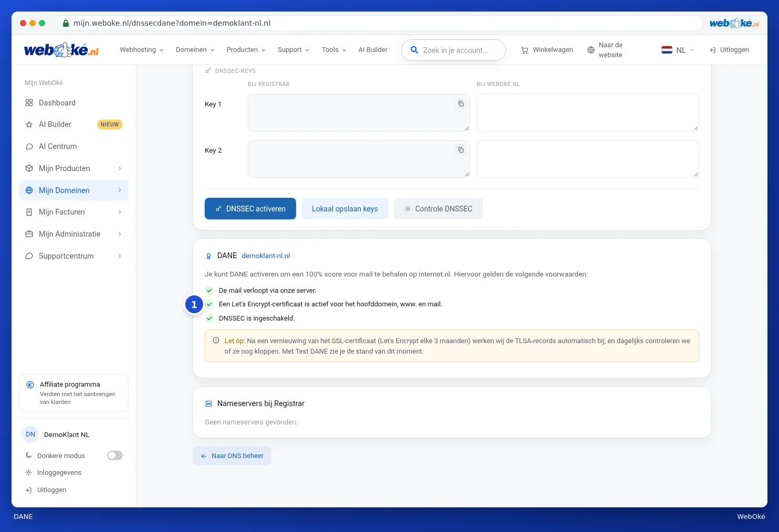Click the globe icon for Naar de website

pyautogui.click(x=591, y=50)
